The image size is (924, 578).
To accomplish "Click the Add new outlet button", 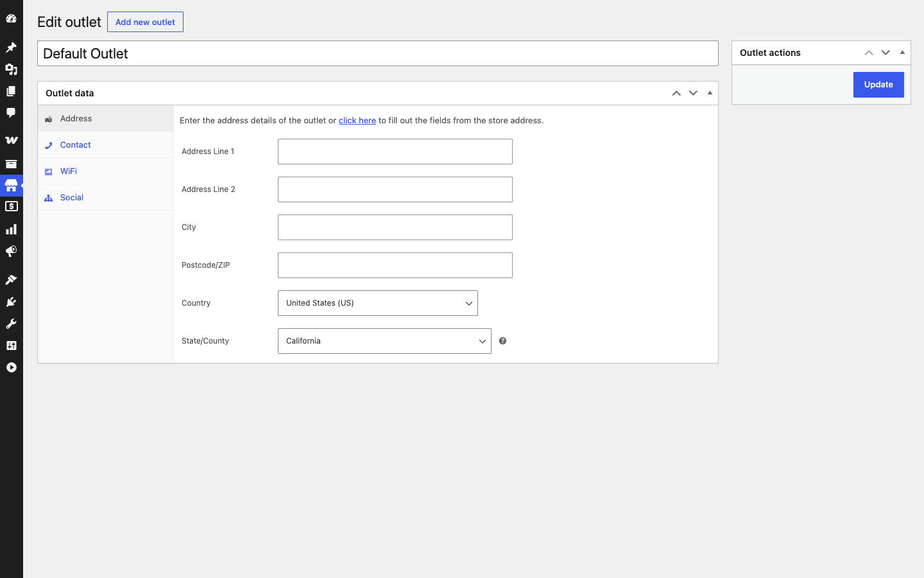I will point(145,22).
